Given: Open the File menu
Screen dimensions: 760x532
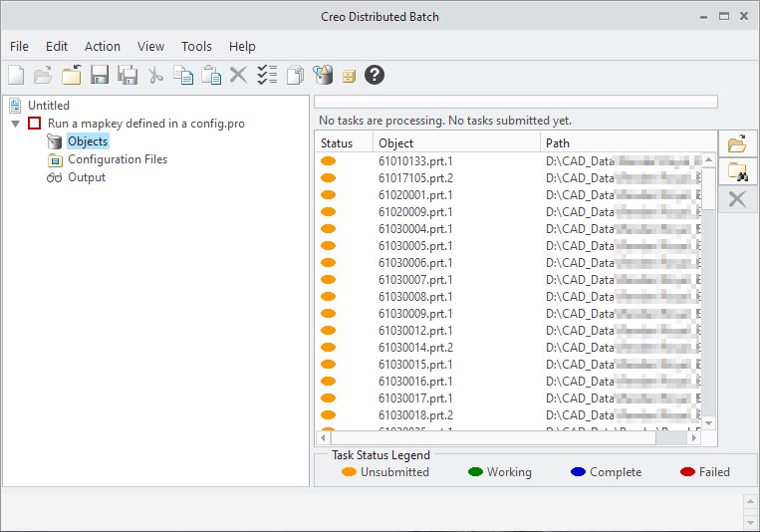Looking at the screenshot, I should (19, 47).
